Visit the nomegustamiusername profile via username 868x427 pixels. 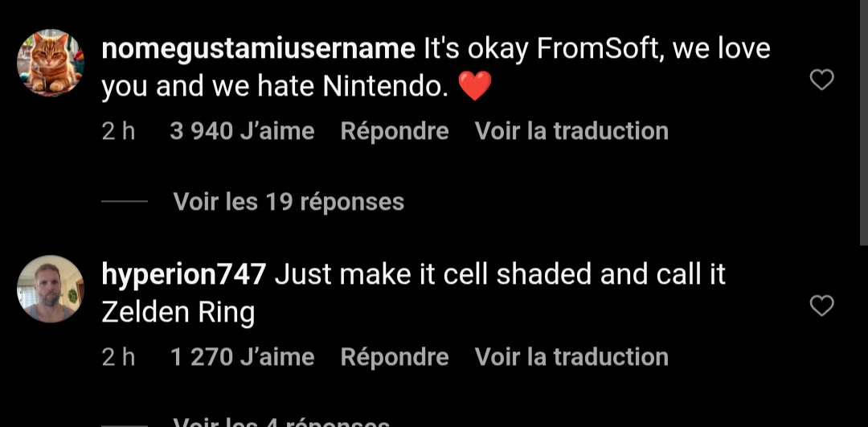point(258,49)
